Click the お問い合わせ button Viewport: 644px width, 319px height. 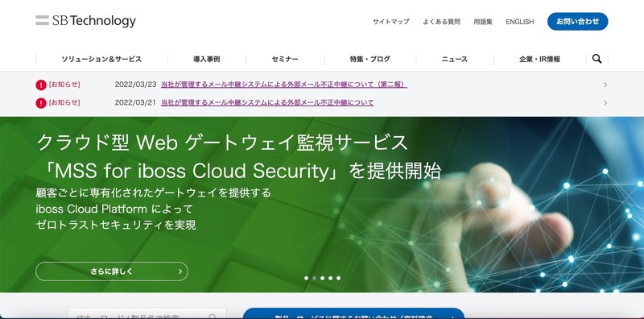tap(577, 22)
